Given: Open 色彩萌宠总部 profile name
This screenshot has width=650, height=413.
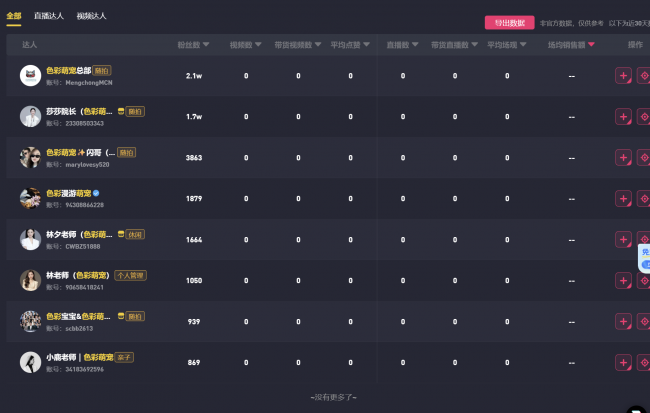Looking at the screenshot, I should pyautogui.click(x=68, y=70).
